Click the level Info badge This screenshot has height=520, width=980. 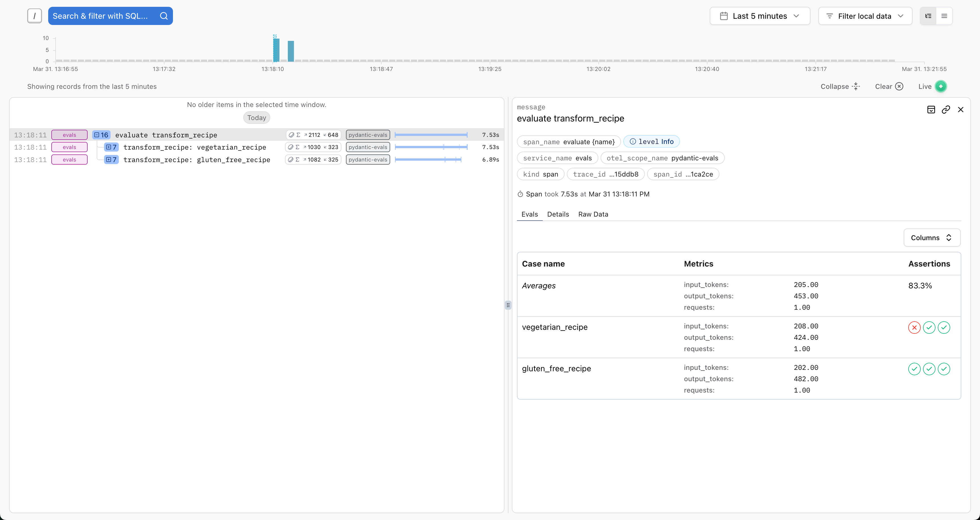(651, 142)
